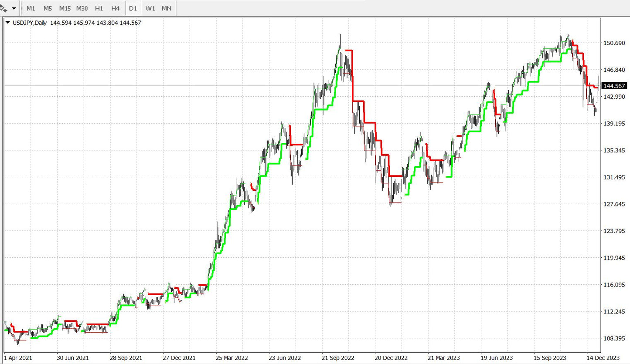Switch to the monthly MN timeframe
The height and width of the screenshot is (364, 630).
click(x=166, y=8)
